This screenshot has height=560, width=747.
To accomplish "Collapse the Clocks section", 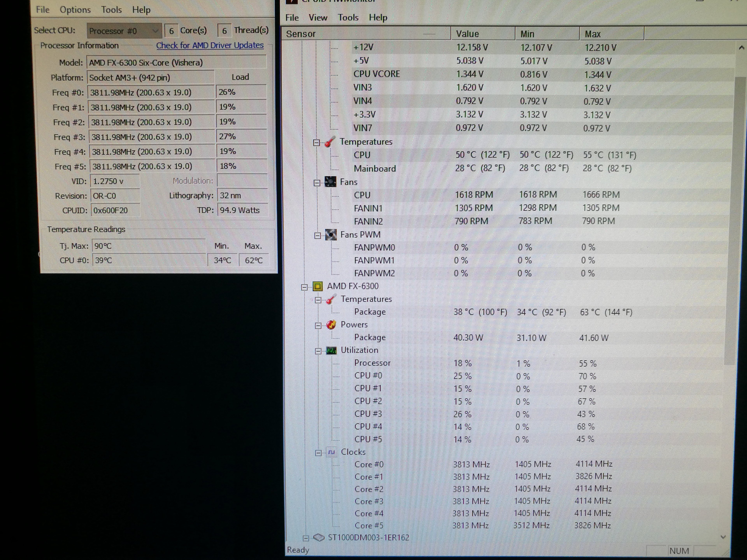I will 318,453.
